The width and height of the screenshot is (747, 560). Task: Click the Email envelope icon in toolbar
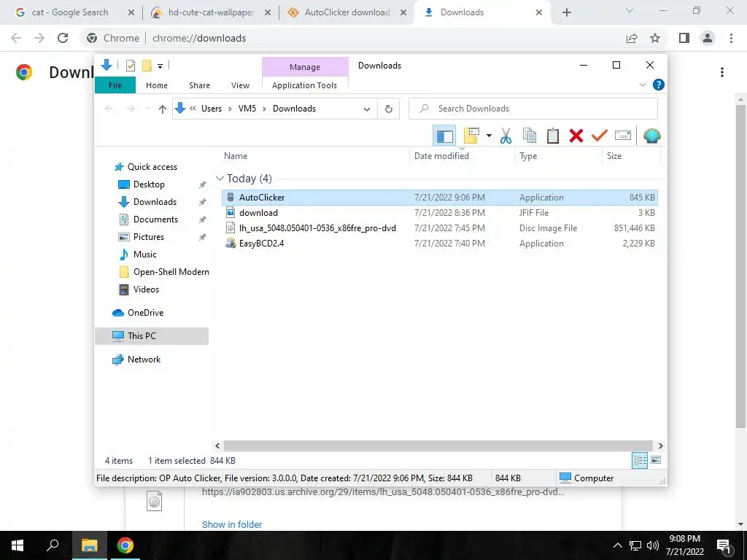[x=623, y=136]
